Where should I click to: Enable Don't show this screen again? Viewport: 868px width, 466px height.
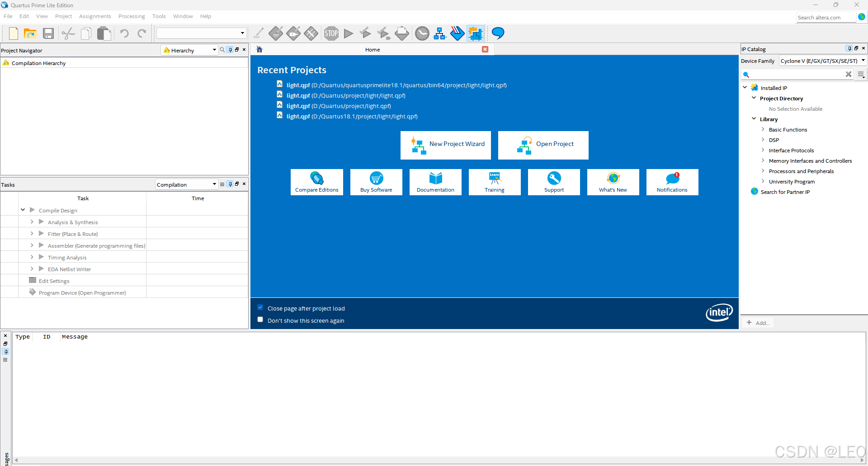point(260,320)
